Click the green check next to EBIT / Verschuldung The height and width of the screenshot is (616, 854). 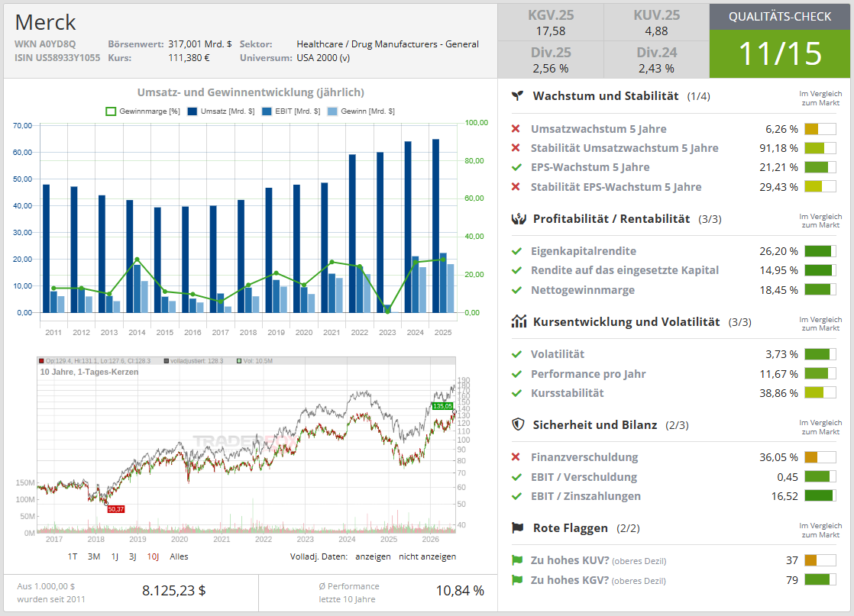(x=517, y=476)
